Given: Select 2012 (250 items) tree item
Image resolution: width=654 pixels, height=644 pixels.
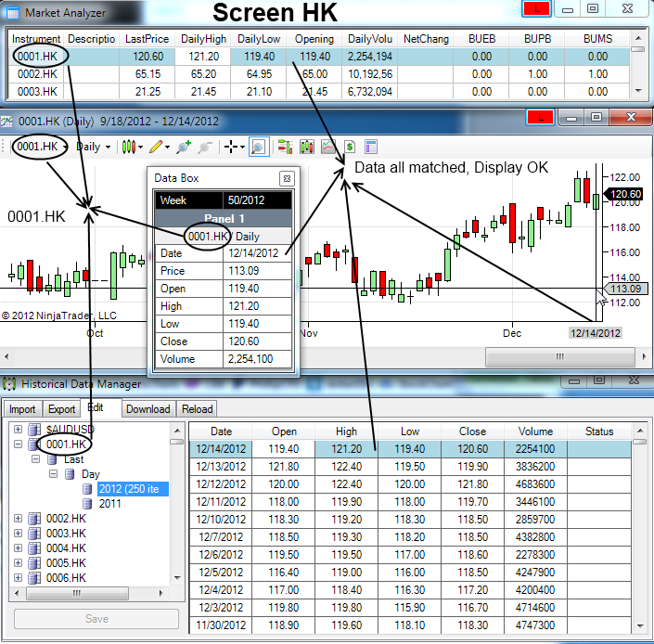Looking at the screenshot, I should 133,489.
